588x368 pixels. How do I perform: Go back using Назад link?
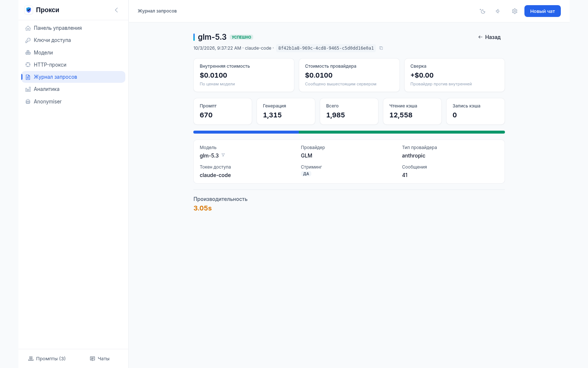(x=489, y=37)
